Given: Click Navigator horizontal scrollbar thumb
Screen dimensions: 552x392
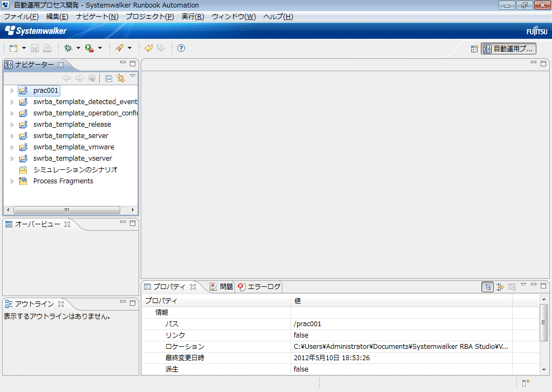Looking at the screenshot, I should (66, 210).
